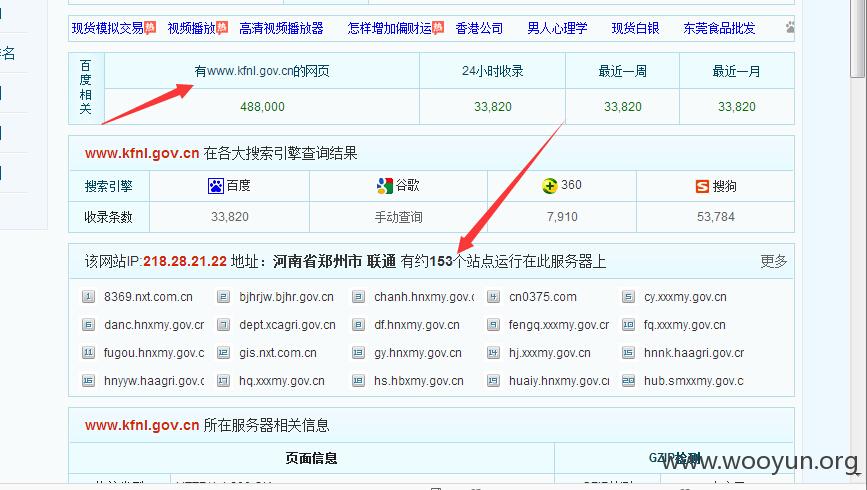The height and width of the screenshot is (490, 867).
Task: Click the vertical page scrollbar thumb
Action: pos(858,39)
